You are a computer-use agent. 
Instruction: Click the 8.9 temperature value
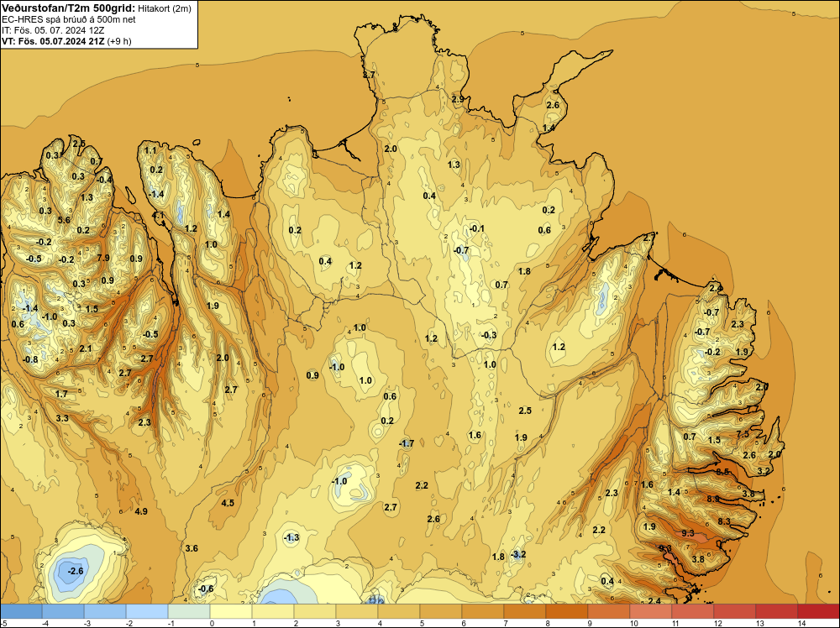(713, 499)
